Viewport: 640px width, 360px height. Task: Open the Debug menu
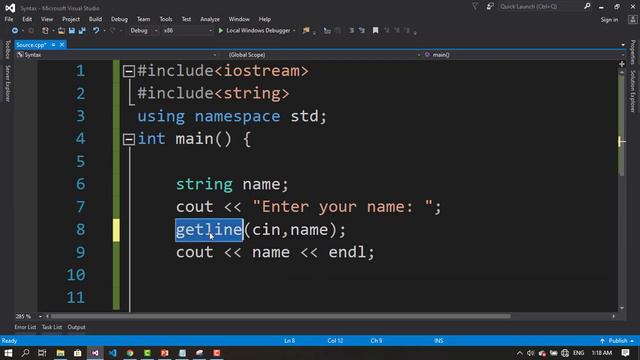point(119,19)
